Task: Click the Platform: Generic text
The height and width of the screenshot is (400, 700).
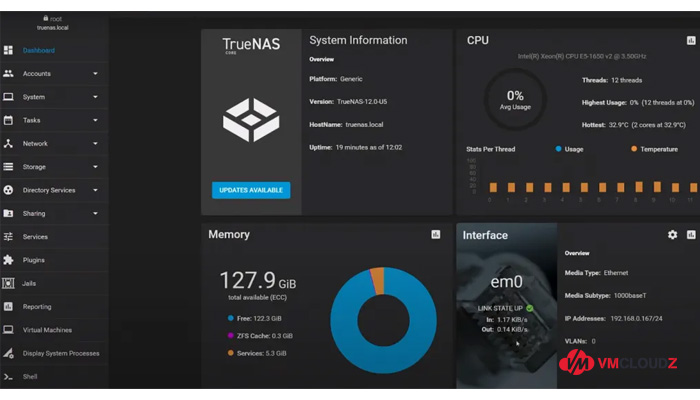Action: pos(336,79)
